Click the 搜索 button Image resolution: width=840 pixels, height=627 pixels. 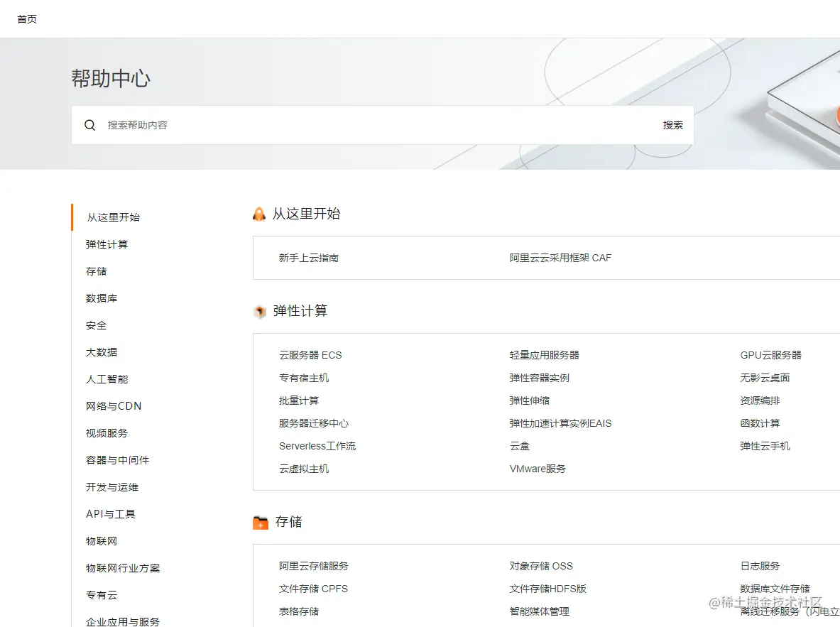(673, 125)
